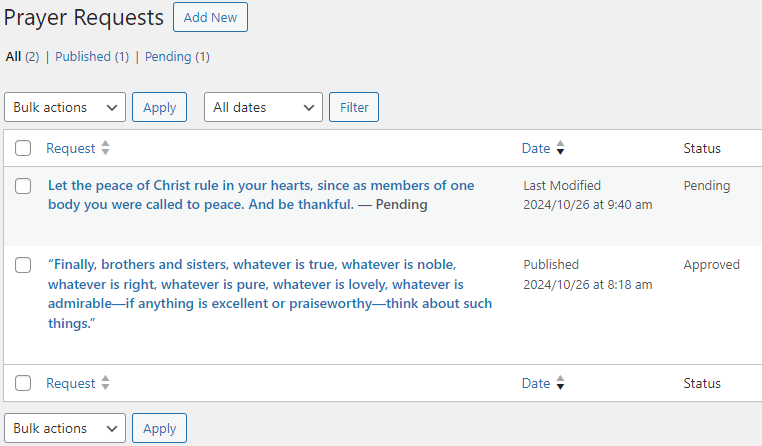Image resolution: width=762 pixels, height=446 pixels.
Task: Click sort arrows beside bottom Date footer
Action: coord(560,383)
